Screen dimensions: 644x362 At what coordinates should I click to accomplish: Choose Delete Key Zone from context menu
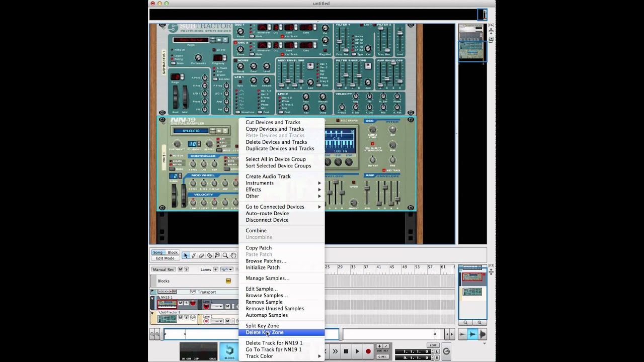tap(282, 332)
